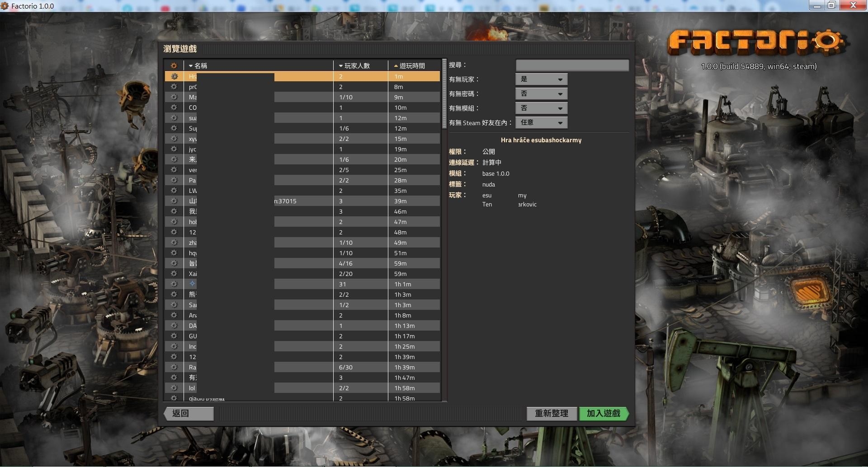Select the game with 1/2 players at 1h 3m
Screen dimensions: 868x467
tap(302, 305)
